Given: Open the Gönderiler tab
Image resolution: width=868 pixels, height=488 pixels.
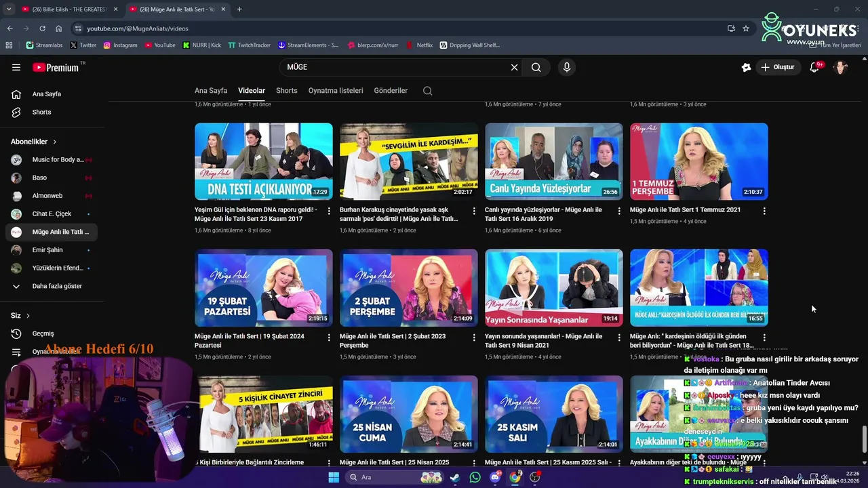Looking at the screenshot, I should [391, 91].
